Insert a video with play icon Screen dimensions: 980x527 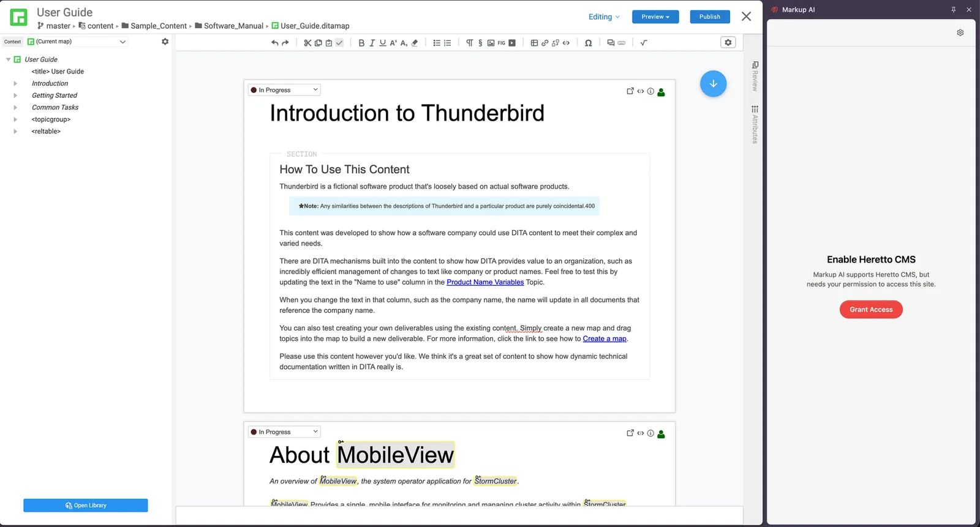coord(512,43)
